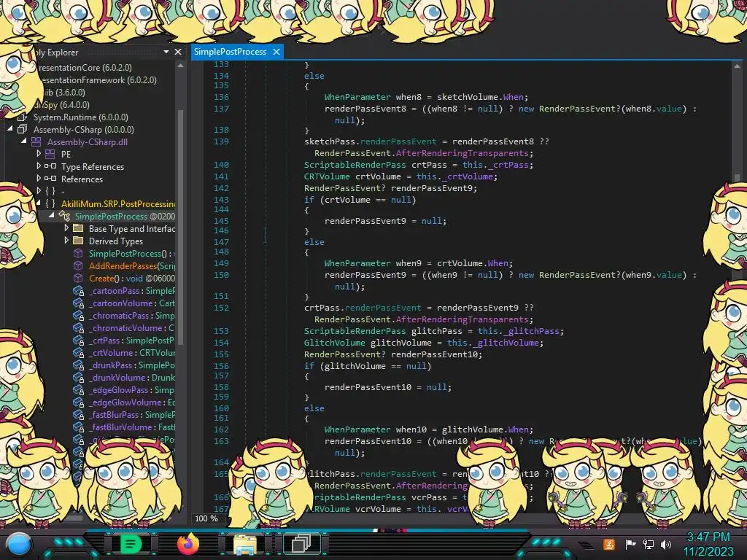Switch to the SimplePostProcess document tab

pyautogui.click(x=230, y=52)
